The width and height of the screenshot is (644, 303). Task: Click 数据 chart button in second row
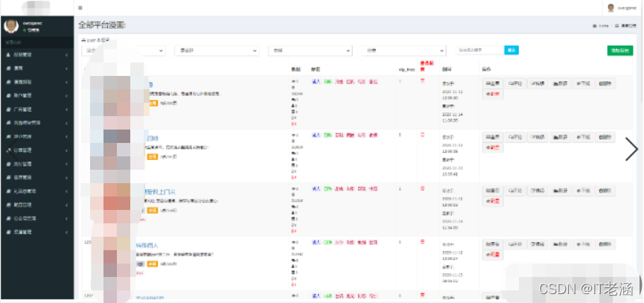point(560,137)
